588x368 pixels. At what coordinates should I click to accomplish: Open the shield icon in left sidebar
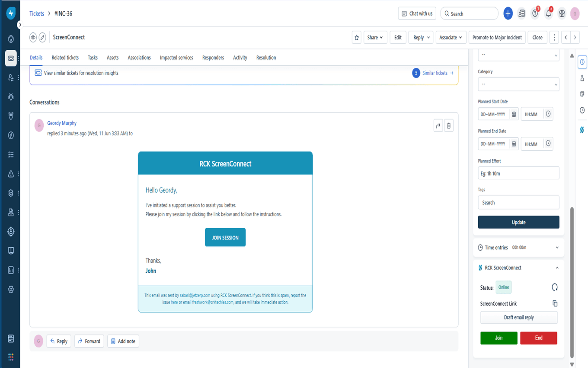pos(11,116)
